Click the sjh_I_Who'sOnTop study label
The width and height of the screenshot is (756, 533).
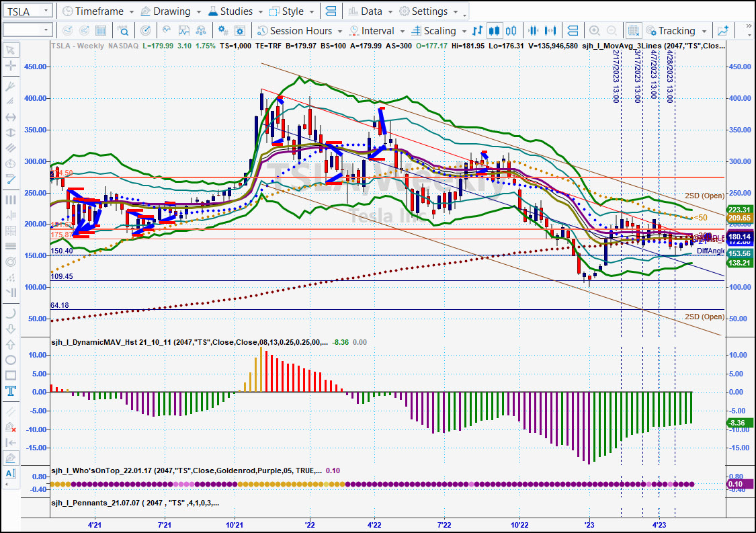(187, 470)
